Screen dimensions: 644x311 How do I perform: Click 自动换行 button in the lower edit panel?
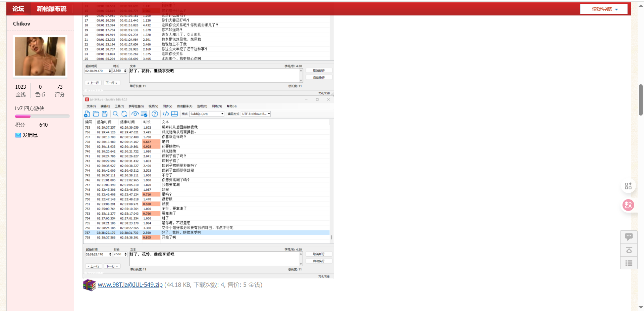click(319, 261)
